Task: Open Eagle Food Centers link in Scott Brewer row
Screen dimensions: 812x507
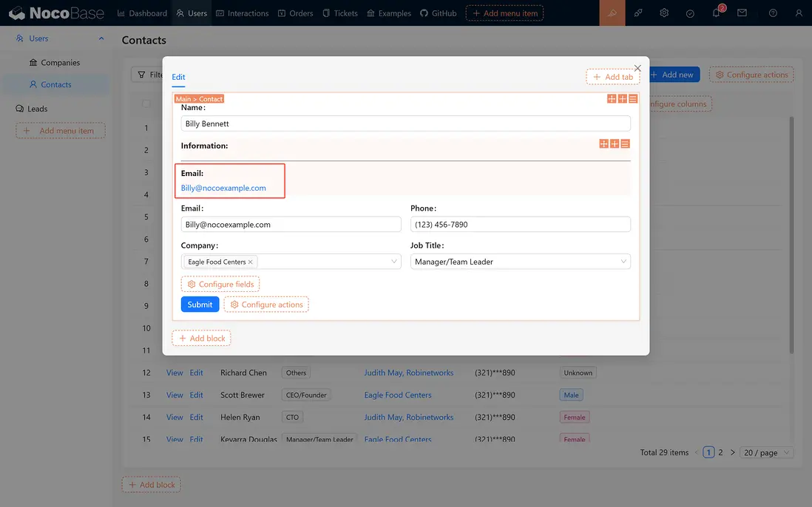Action: pos(398,395)
